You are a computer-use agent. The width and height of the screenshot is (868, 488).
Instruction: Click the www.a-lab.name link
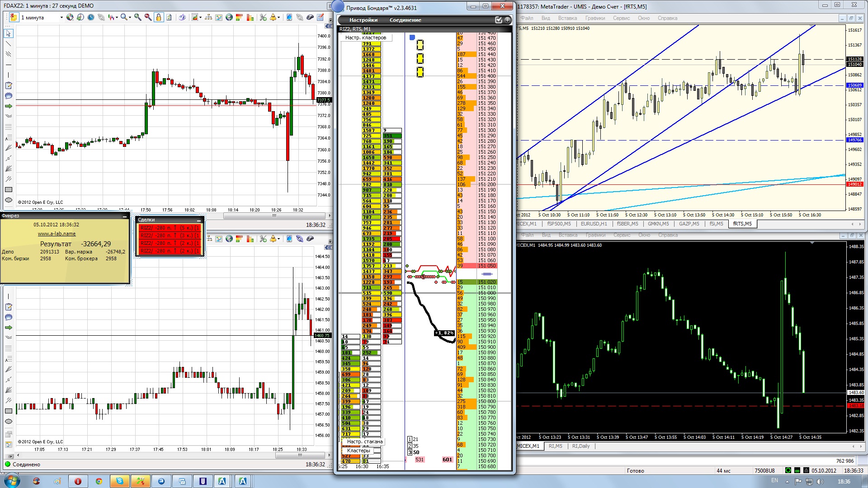tap(57, 234)
